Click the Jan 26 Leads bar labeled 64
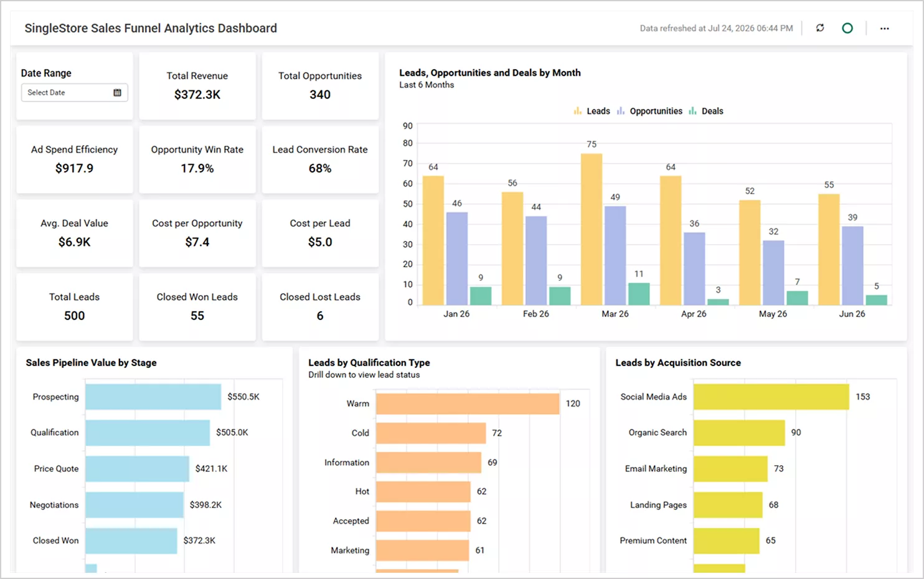924x579 pixels. tap(433, 240)
